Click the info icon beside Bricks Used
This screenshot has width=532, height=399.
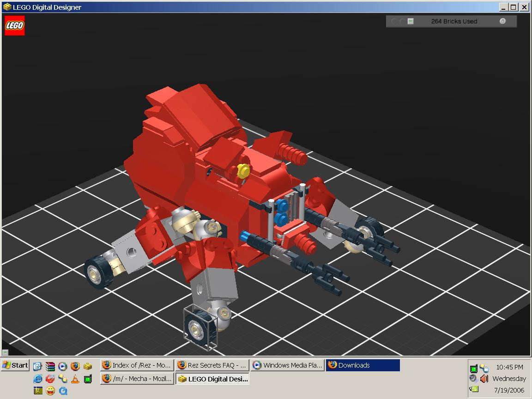pyautogui.click(x=502, y=21)
